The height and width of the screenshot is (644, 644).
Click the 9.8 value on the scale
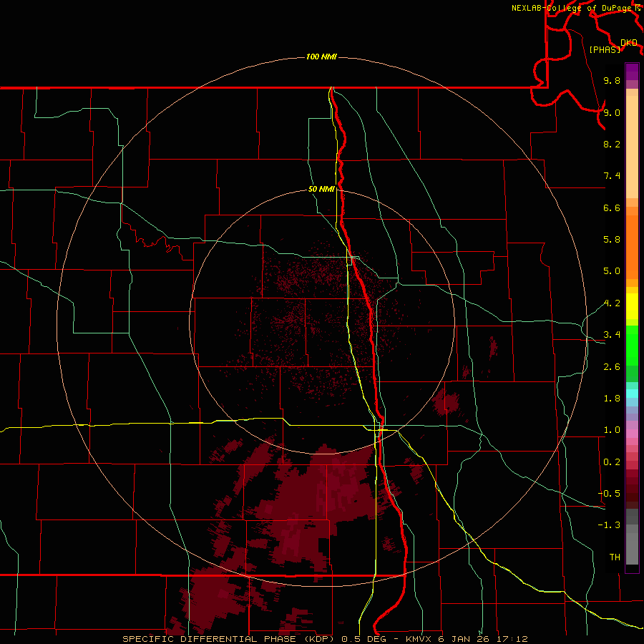click(612, 80)
